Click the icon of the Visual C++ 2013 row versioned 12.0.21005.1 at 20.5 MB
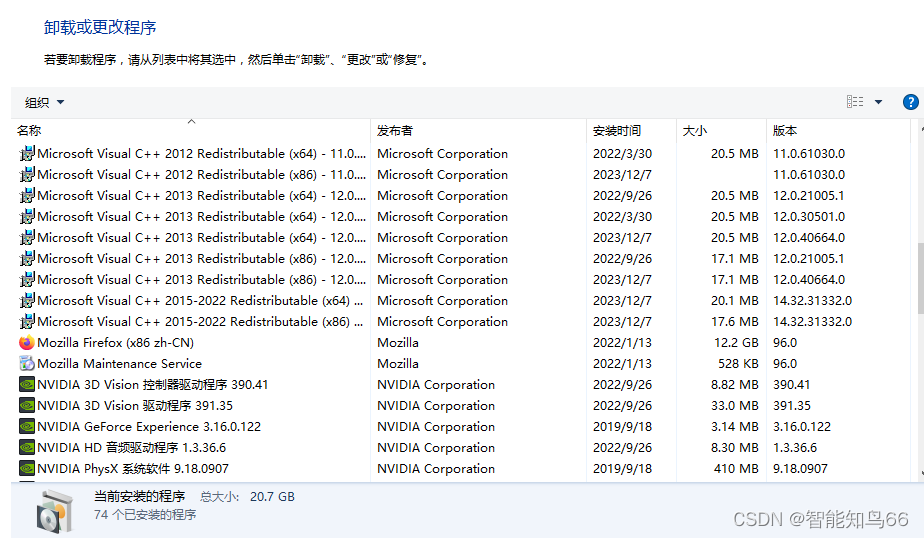Image resolution: width=924 pixels, height=538 pixels. click(x=27, y=196)
